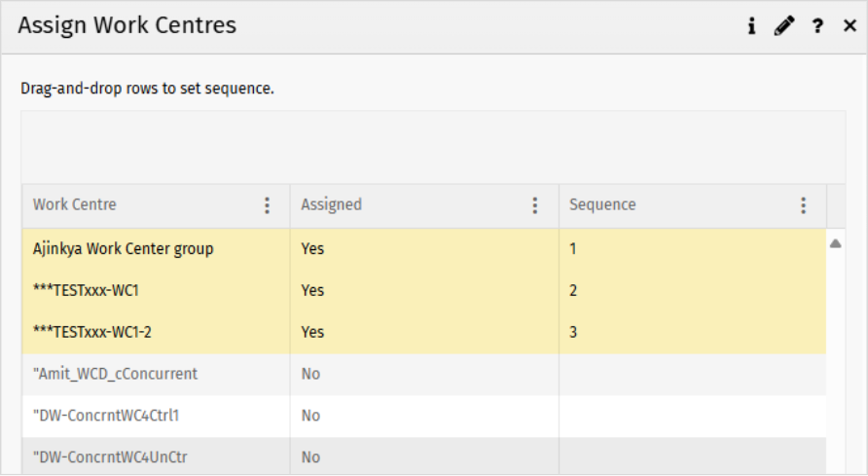Open Assigned column options menu

point(535,205)
